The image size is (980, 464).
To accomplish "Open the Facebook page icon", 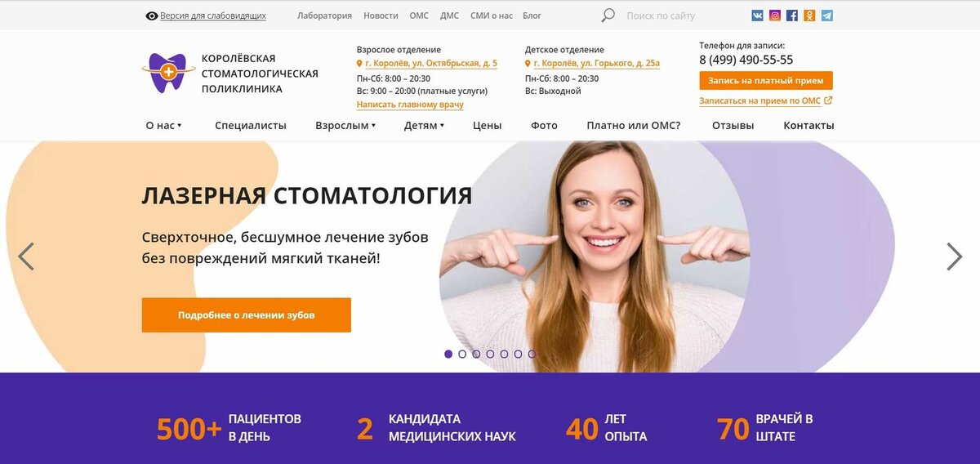I will (x=792, y=16).
